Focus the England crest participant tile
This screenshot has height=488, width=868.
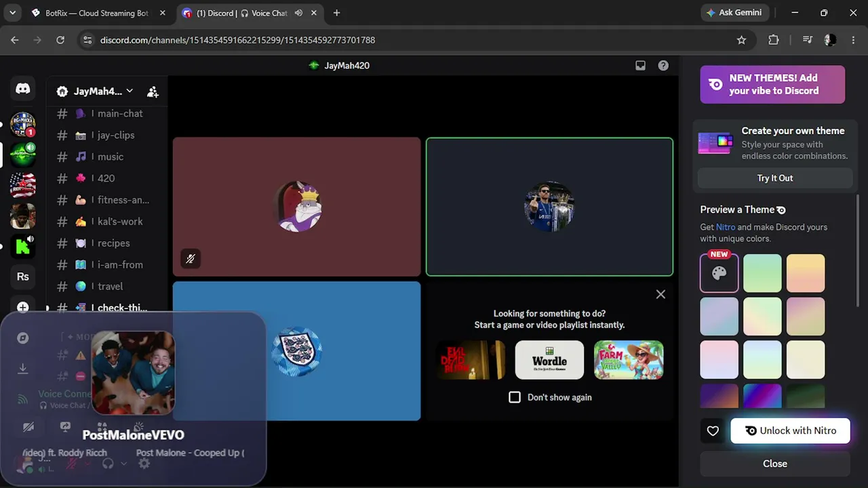(296, 351)
